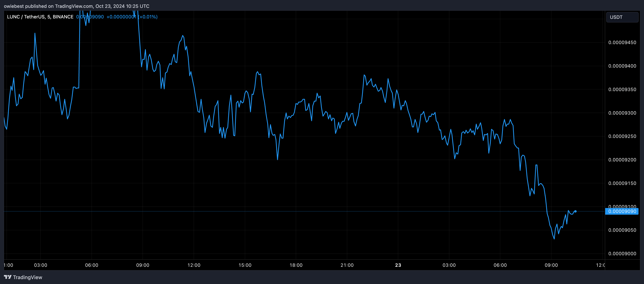The image size is (644, 284).
Task: Click the 0.00009200 price axis label
Action: tap(622, 160)
